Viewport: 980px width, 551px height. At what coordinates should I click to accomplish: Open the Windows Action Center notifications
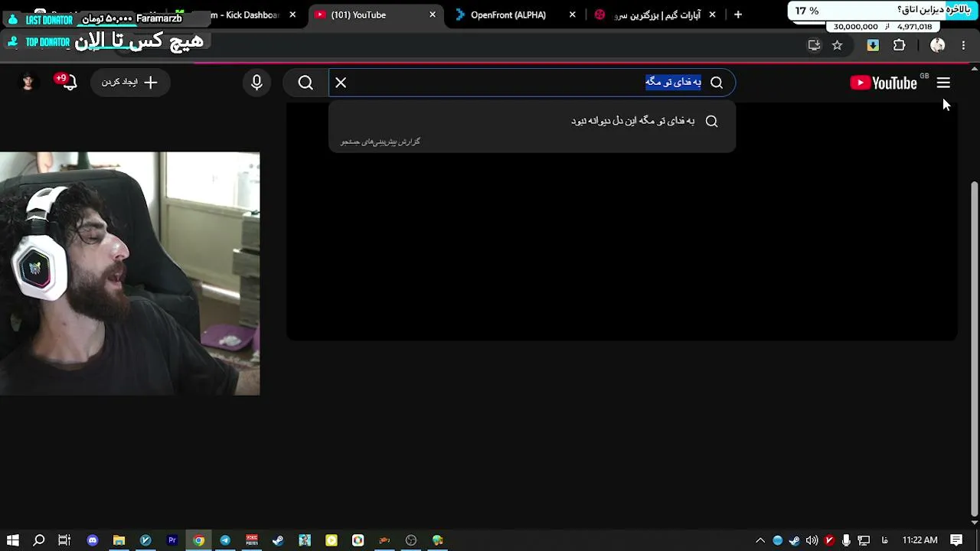pyautogui.click(x=956, y=540)
